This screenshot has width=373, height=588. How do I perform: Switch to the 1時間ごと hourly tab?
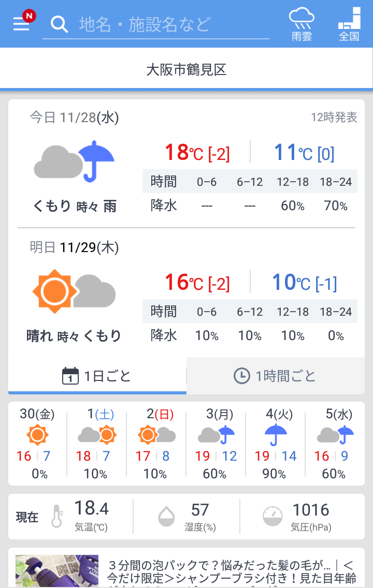[x=276, y=376]
